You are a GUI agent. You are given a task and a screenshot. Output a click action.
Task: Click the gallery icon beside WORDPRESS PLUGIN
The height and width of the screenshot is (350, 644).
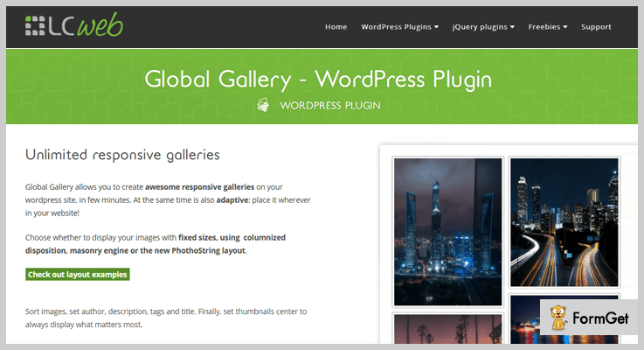[x=263, y=105]
